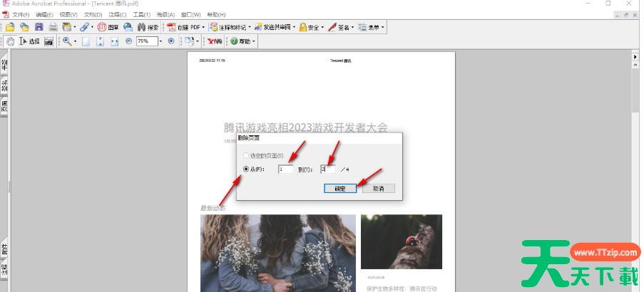This screenshot has width=644, height=292.
Task: Click the 到(T) end page input field
Action: click(x=327, y=170)
